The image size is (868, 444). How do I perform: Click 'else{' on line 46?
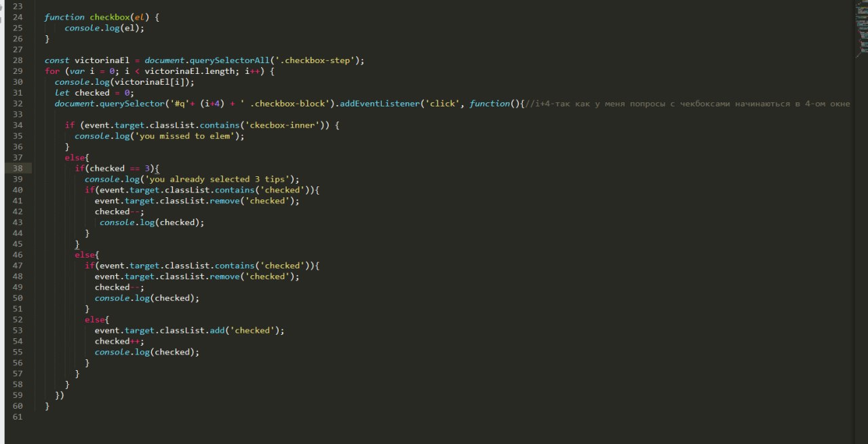pos(87,255)
